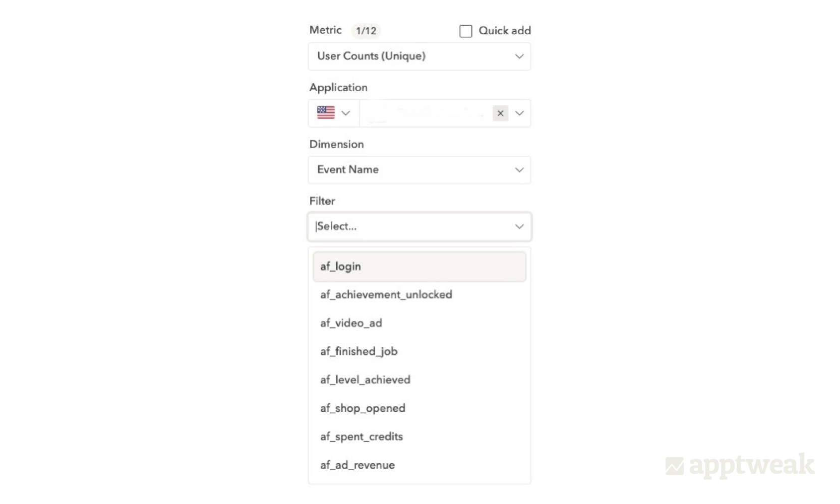Select af_spent_credits from the event list
Viewport: 840px width, 504px height.
419,436
